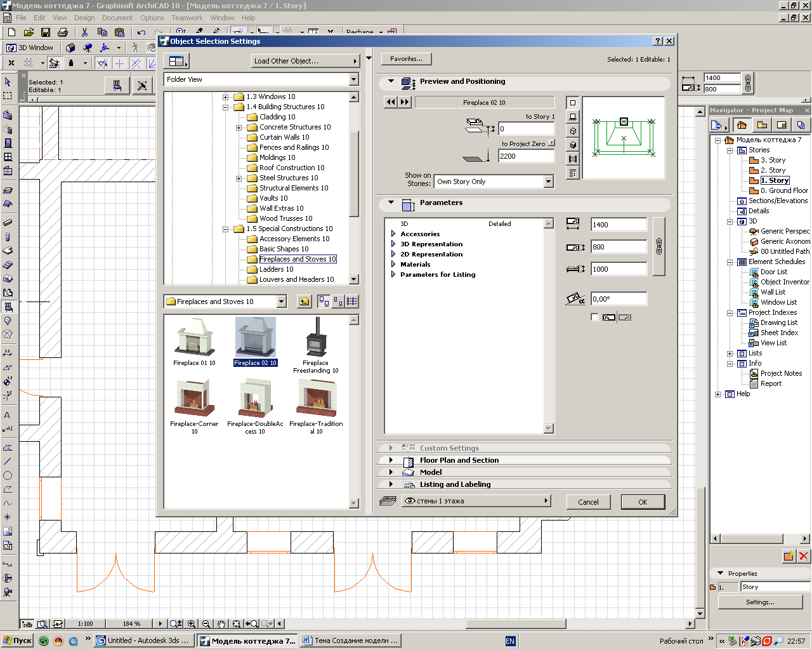Click the rotation angle input field
The image size is (812, 650).
pyautogui.click(x=619, y=299)
